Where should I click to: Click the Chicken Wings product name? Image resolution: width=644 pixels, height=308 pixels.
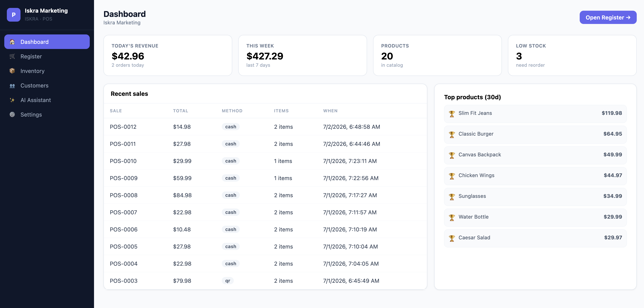[x=476, y=175]
